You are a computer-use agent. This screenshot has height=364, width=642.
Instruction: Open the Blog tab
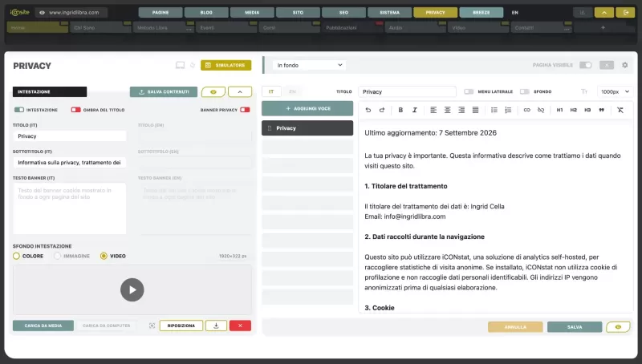206,13
